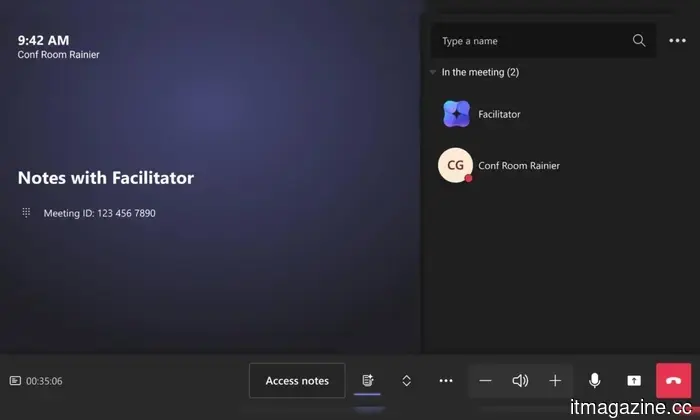Increase the volume with plus button
This screenshot has width=700, height=420.
click(x=555, y=381)
